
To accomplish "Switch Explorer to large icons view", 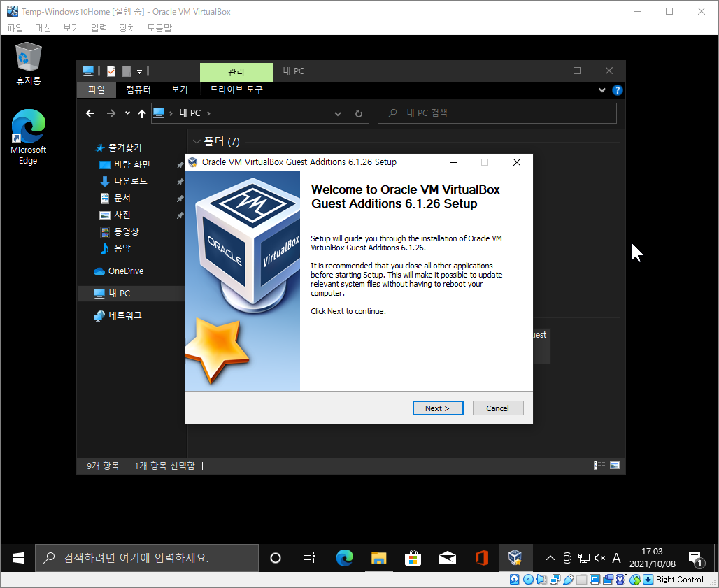I will [615, 466].
